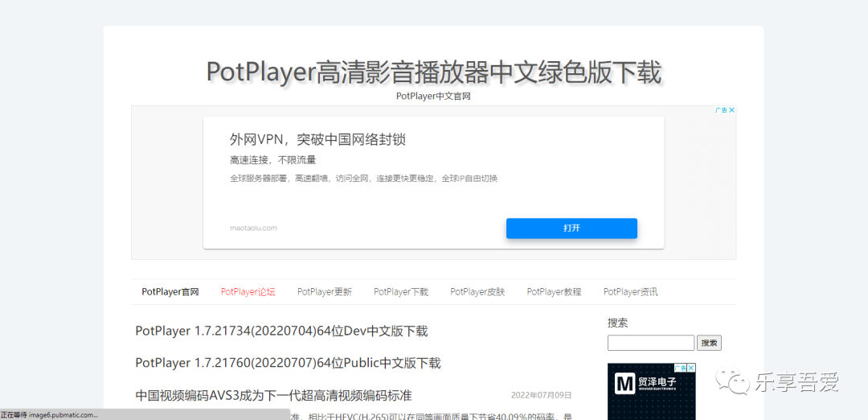
Task: Open the PotPlayer官网 menu item
Action: (170, 292)
